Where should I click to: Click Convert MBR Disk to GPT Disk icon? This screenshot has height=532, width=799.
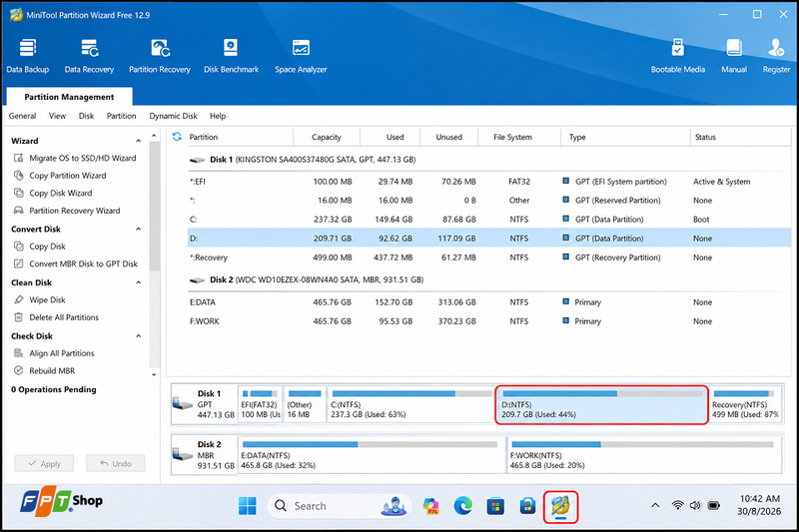(18, 264)
